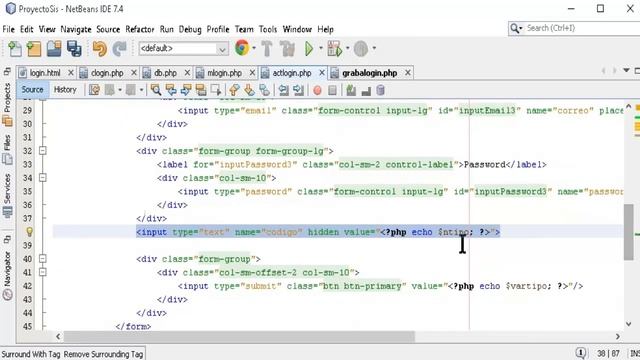Open the Navigate menu
Viewport: 640px width, 360px height.
coord(76,29)
